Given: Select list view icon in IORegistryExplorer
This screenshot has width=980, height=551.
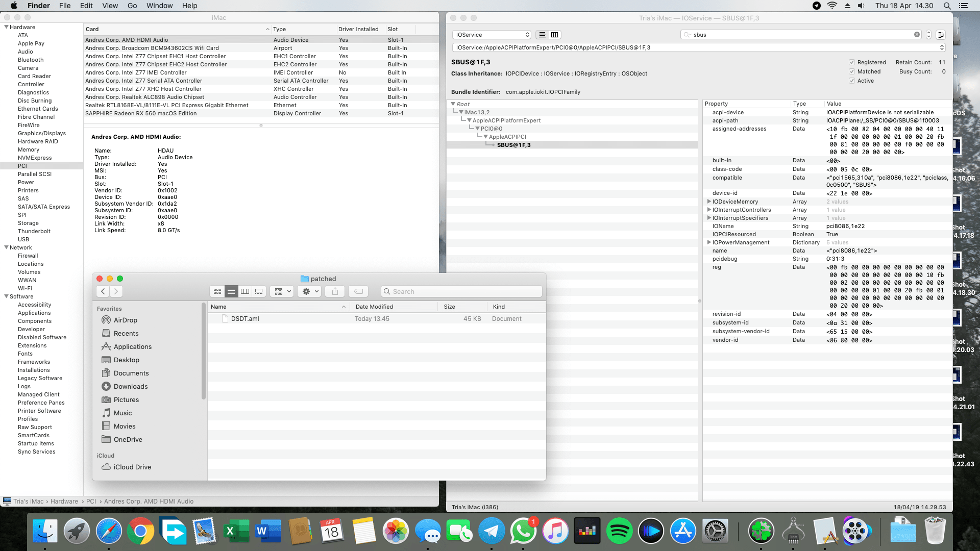Looking at the screenshot, I should [542, 35].
